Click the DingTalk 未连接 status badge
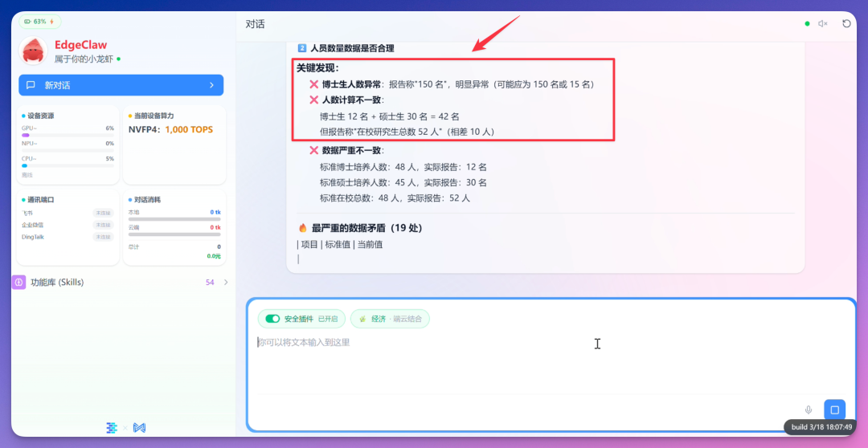 point(103,237)
